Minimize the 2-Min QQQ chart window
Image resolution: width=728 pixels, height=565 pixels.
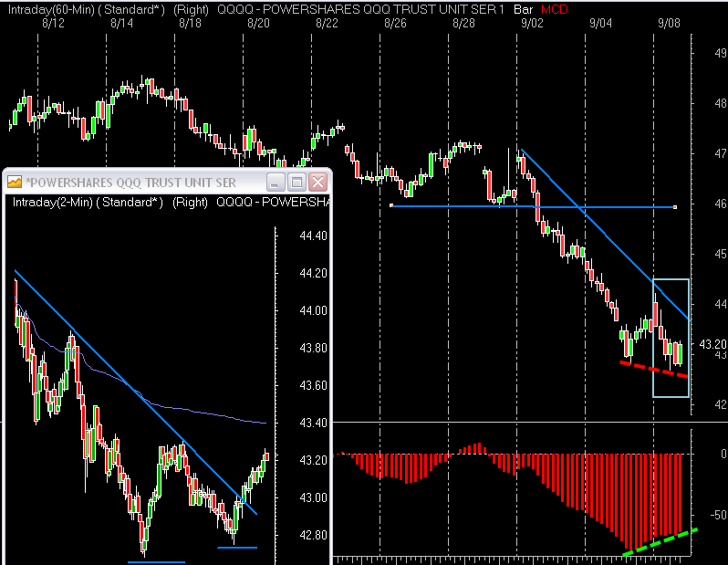276,183
